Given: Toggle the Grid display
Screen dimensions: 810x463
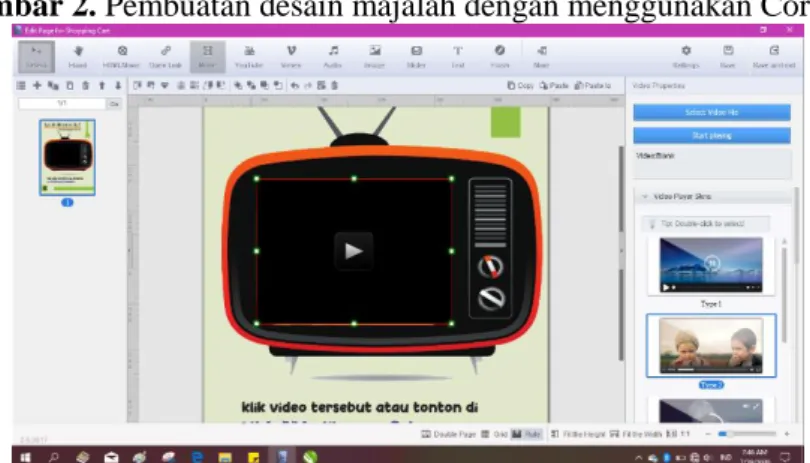Looking at the screenshot, I should (495, 434).
